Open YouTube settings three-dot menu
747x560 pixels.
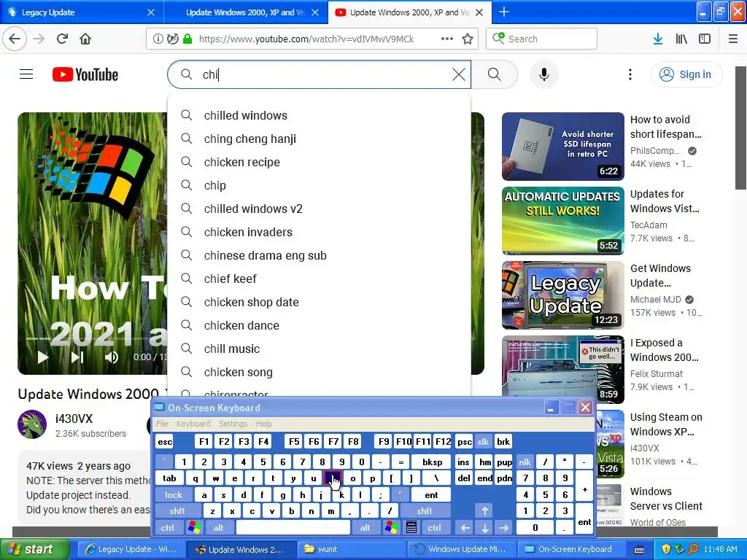tap(630, 74)
